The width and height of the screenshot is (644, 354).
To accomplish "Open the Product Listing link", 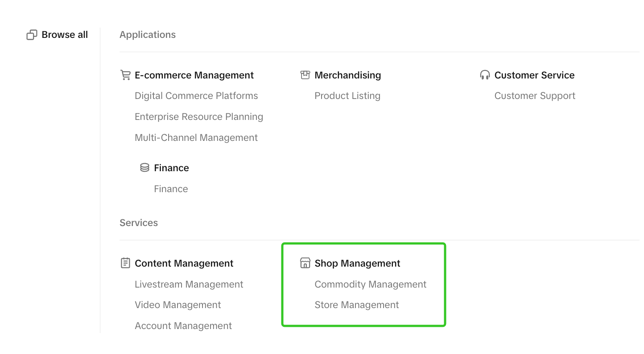I will pos(347,96).
